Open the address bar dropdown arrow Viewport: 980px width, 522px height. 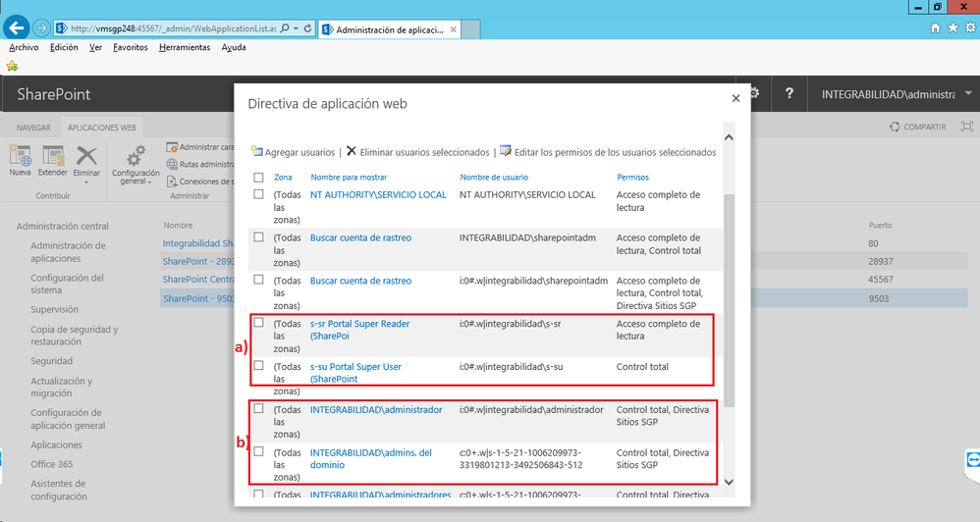click(296, 28)
